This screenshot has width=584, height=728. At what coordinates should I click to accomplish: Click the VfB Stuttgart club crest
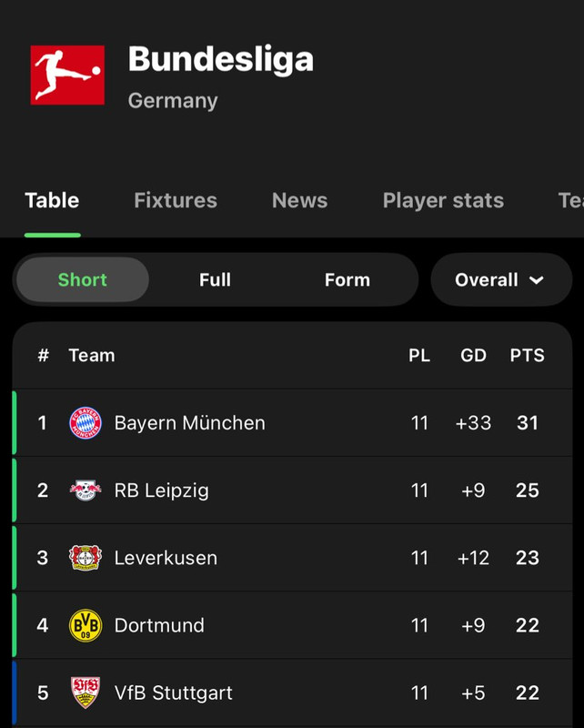[86, 693]
